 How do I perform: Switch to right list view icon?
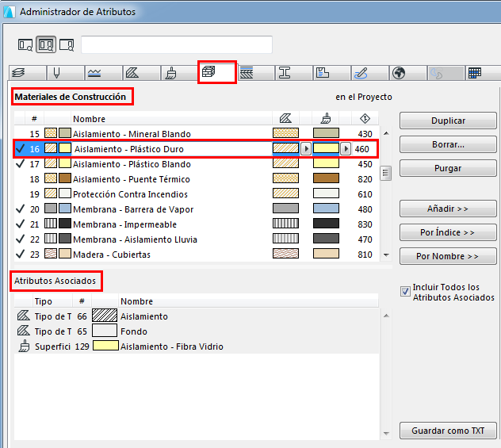pyautogui.click(x=67, y=44)
